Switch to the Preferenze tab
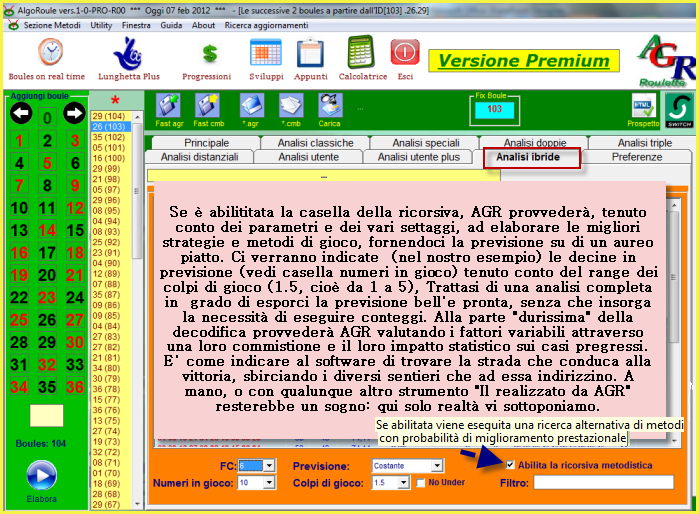 [637, 157]
